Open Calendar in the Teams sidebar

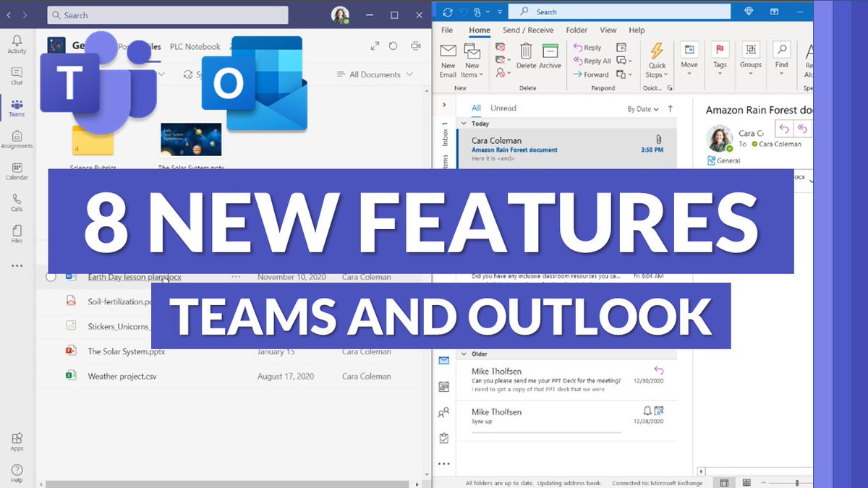point(17,171)
